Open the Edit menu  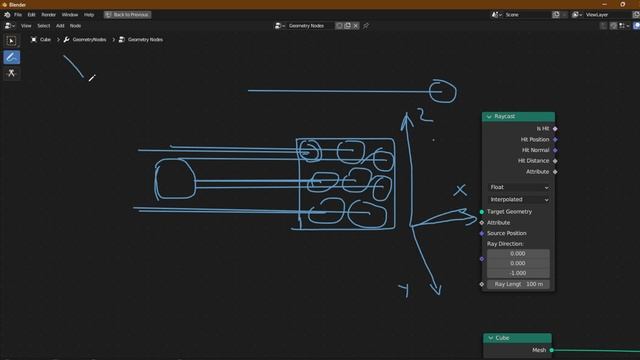31,15
